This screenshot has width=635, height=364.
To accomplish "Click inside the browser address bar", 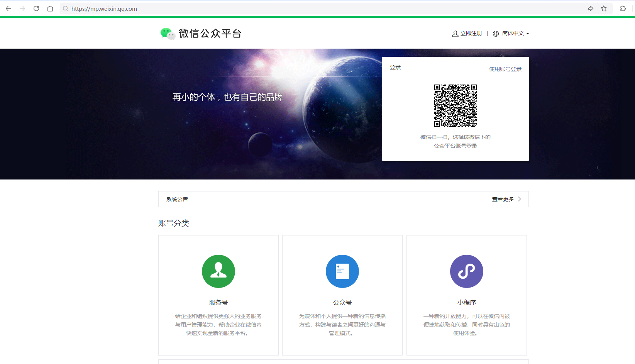I will [154, 8].
